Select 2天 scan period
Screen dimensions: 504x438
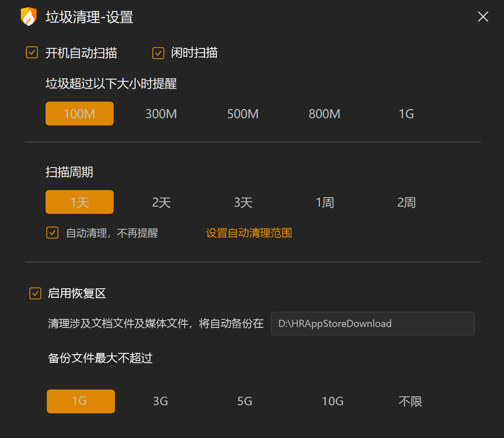tap(161, 202)
